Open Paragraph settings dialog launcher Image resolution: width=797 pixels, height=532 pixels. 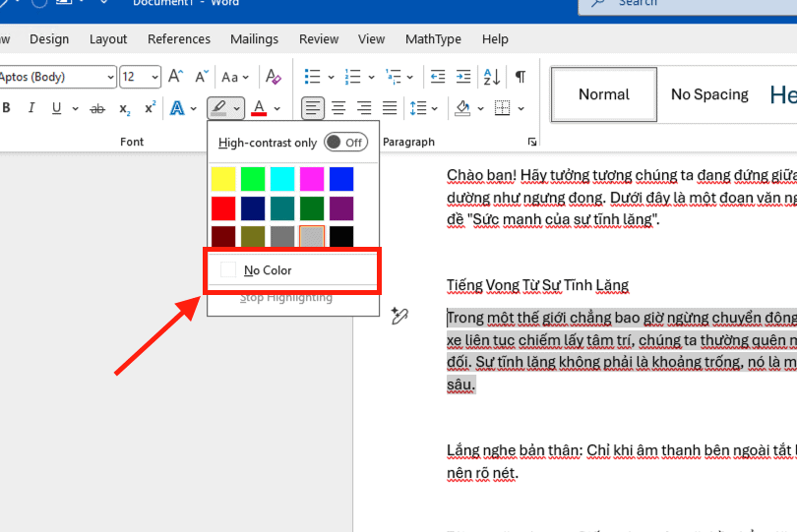click(532, 142)
